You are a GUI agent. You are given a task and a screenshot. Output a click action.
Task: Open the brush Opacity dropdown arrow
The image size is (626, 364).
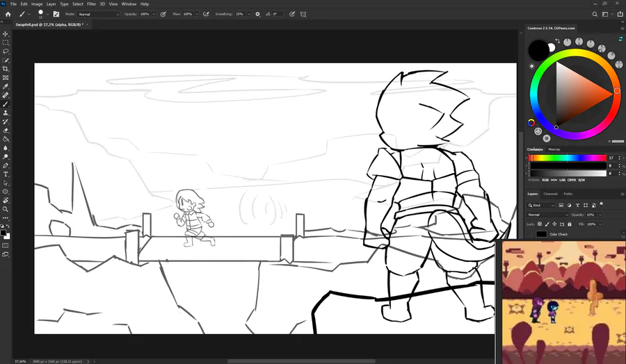point(154,14)
